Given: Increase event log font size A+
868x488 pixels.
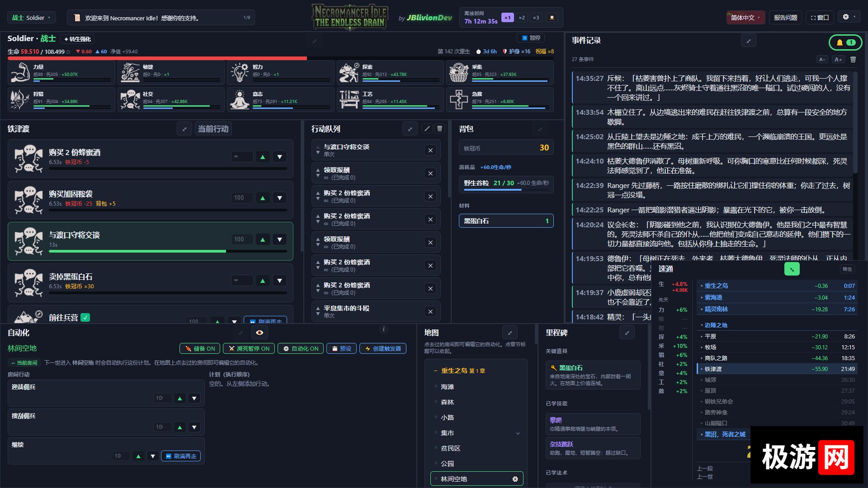Looking at the screenshot, I should tap(838, 59).
